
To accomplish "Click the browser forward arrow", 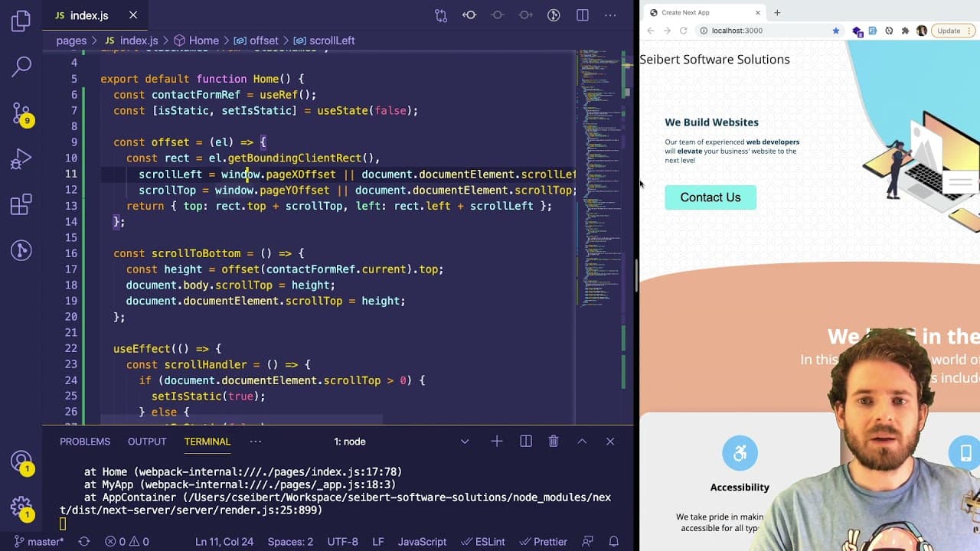I will tap(667, 31).
